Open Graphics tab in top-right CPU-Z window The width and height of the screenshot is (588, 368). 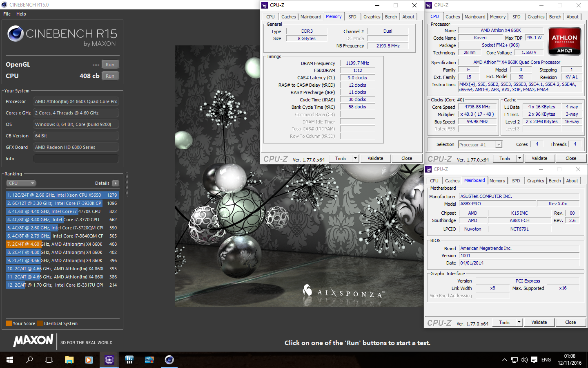536,17
